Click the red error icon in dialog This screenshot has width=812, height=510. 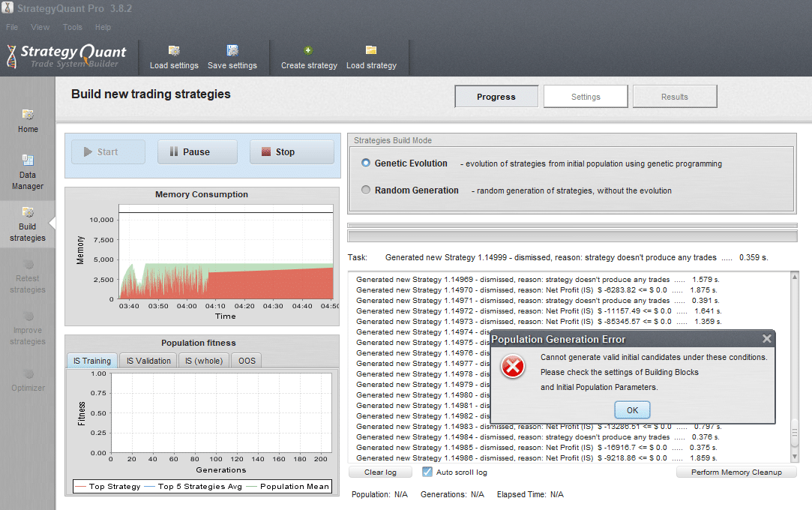pyautogui.click(x=513, y=367)
